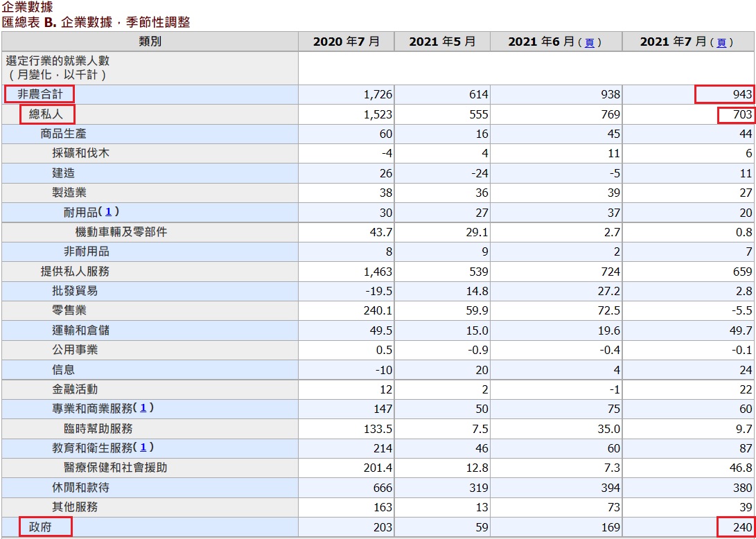This screenshot has height=539, width=756.
Task: Select the 休閒和款待 row label
Action: pos(80,488)
